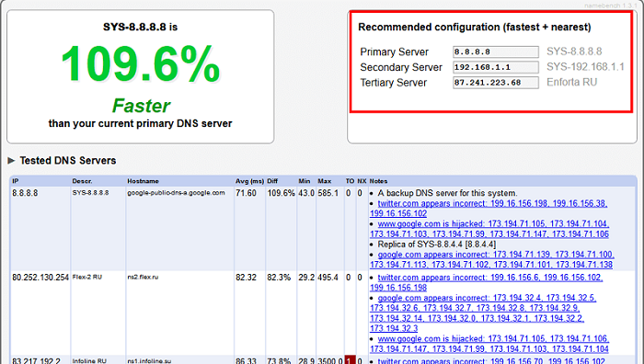644x364 pixels.
Task: Open Flex-2 twitter.com incorrect 199.16.156.6 link
Action: click(487, 282)
